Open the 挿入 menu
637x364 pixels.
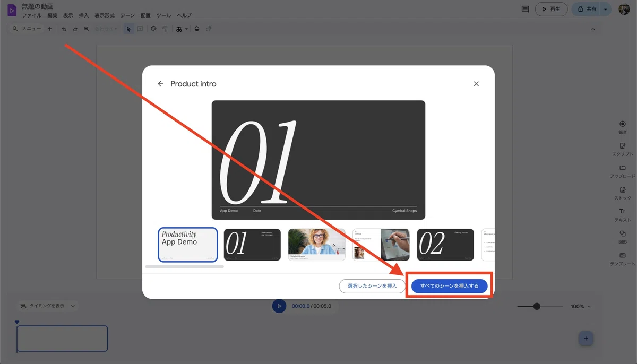(x=84, y=16)
